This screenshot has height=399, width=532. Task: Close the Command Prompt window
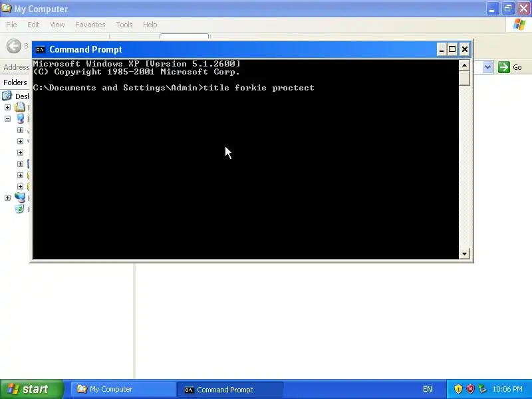tap(464, 49)
